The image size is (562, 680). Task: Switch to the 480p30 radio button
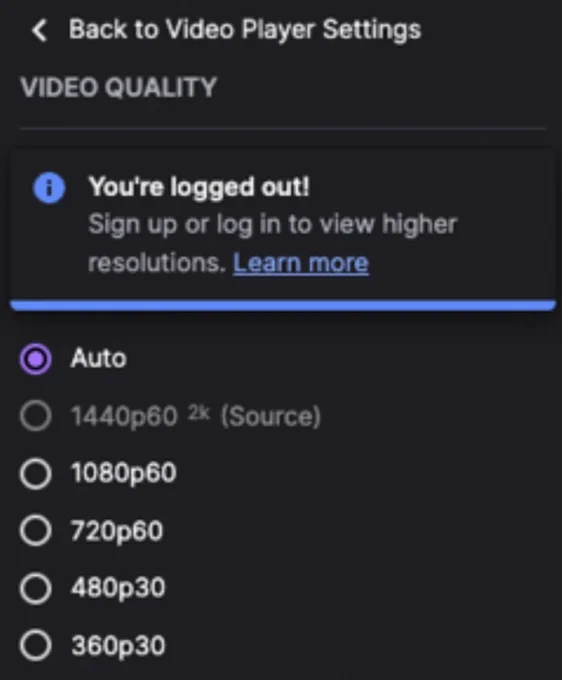tap(36, 588)
